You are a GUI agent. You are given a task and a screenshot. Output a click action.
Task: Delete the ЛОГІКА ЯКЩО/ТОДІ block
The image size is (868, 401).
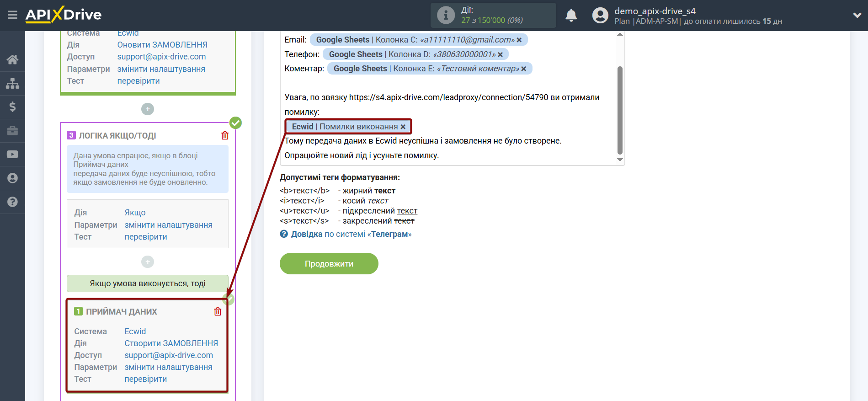point(225,135)
